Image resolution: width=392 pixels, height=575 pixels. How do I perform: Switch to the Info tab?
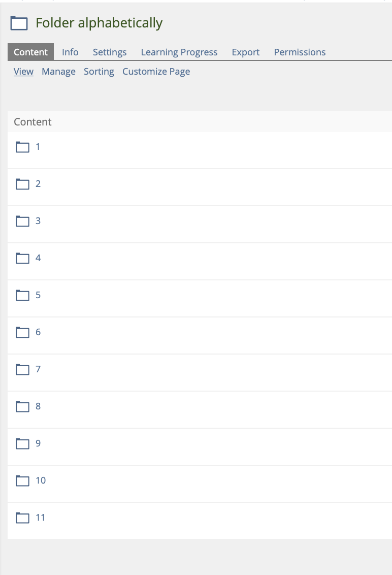70,52
